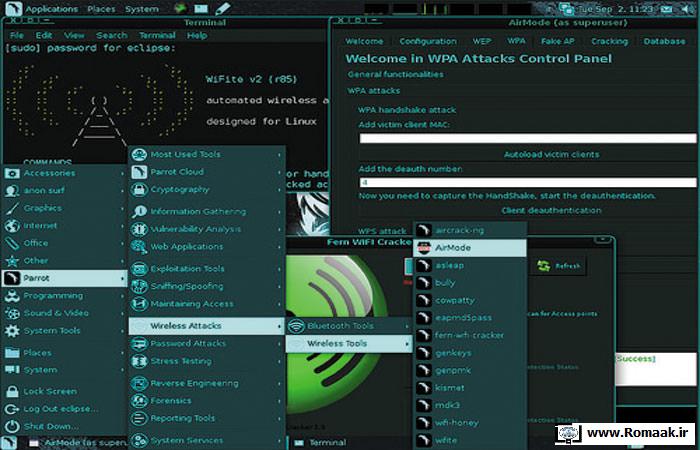Viewport: 700px width, 450px height.
Task: Click the Graphics category icon
Action: [x=12, y=208]
